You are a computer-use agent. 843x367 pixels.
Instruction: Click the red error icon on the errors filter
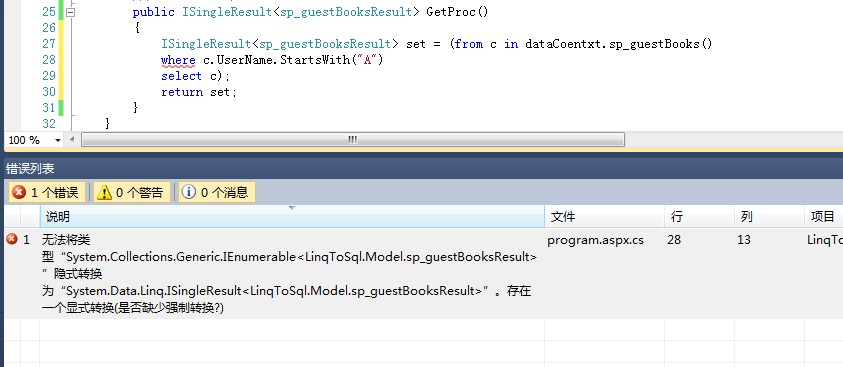click(19, 192)
